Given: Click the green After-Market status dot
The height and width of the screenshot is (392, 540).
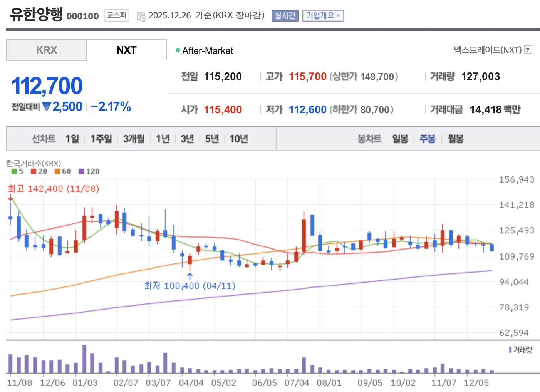Looking at the screenshot, I should (x=178, y=50).
